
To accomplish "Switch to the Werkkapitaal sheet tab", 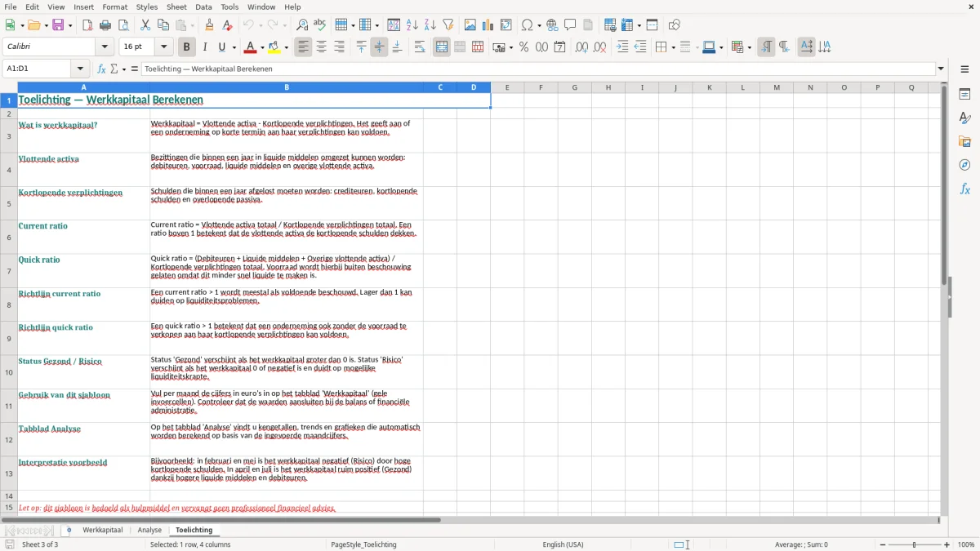I will [x=103, y=530].
